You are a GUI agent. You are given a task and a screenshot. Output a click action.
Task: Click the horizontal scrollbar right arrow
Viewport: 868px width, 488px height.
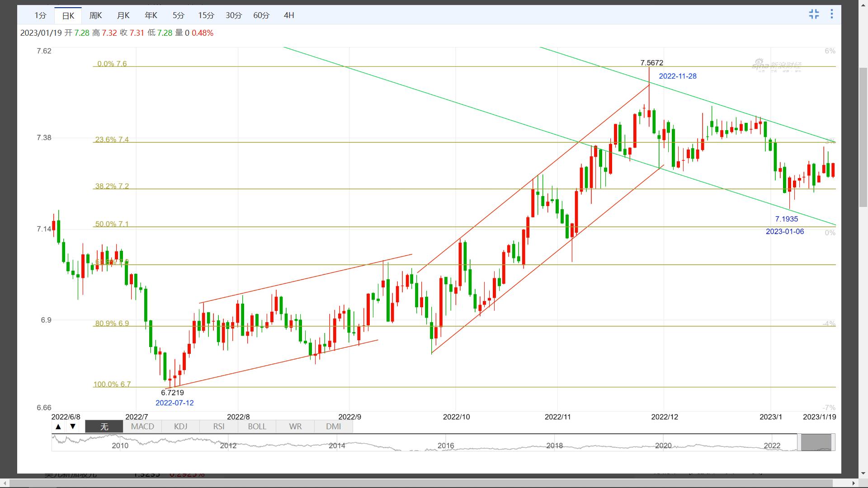[854, 483]
